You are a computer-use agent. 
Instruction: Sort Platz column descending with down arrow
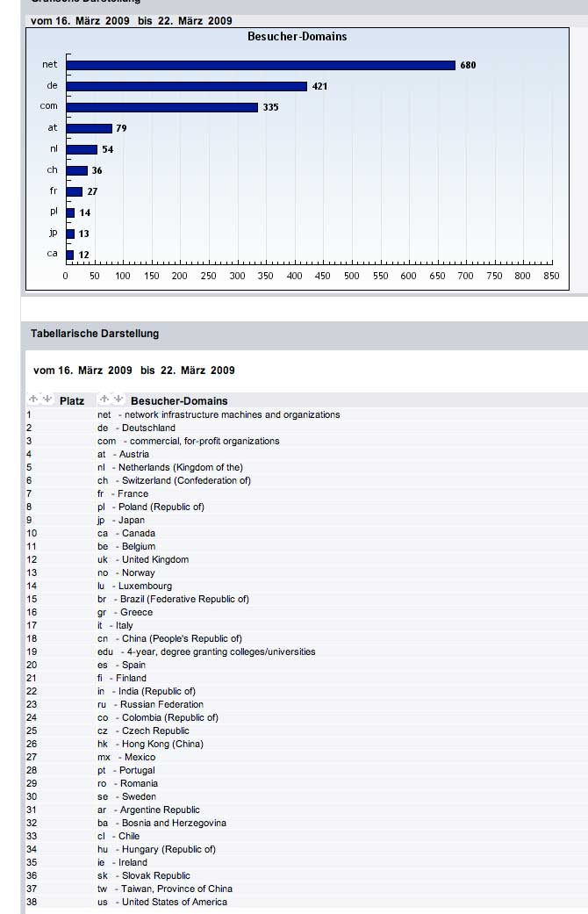pyautogui.click(x=47, y=400)
